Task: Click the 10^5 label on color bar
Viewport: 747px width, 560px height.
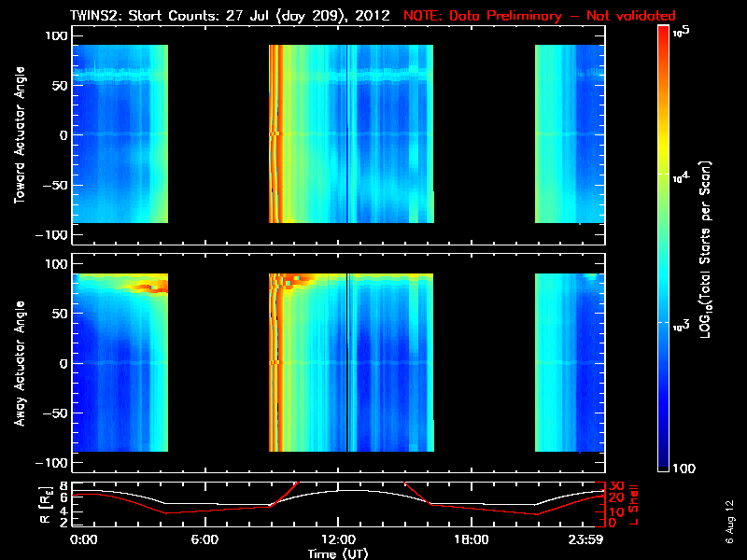Action: (x=682, y=31)
